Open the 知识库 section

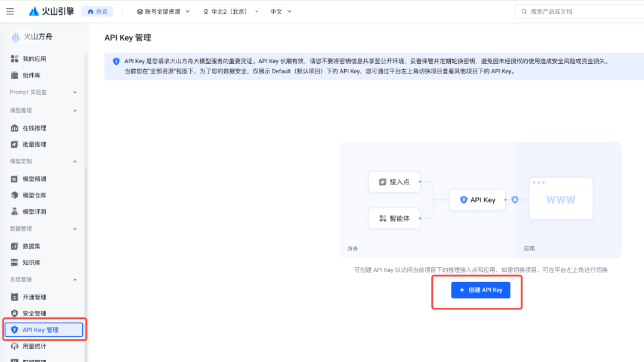[33, 262]
